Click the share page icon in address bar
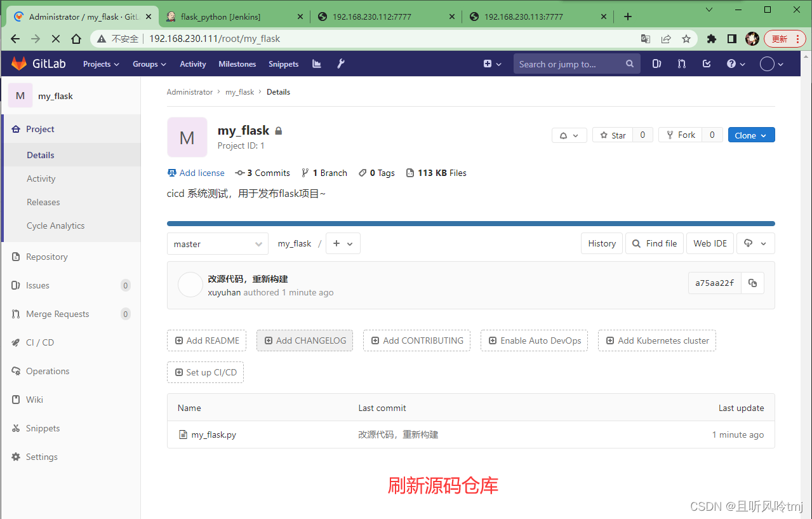The width and height of the screenshot is (812, 519). pos(666,39)
